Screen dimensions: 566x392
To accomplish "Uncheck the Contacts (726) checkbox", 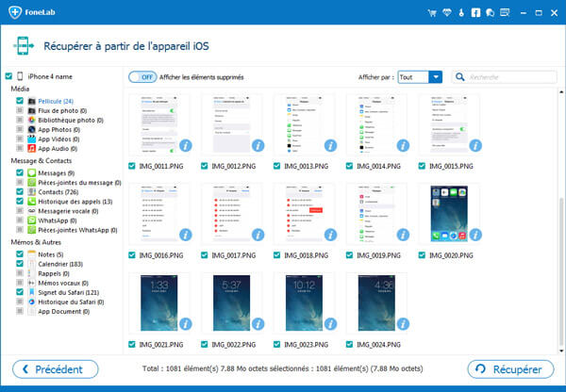I will point(20,191).
